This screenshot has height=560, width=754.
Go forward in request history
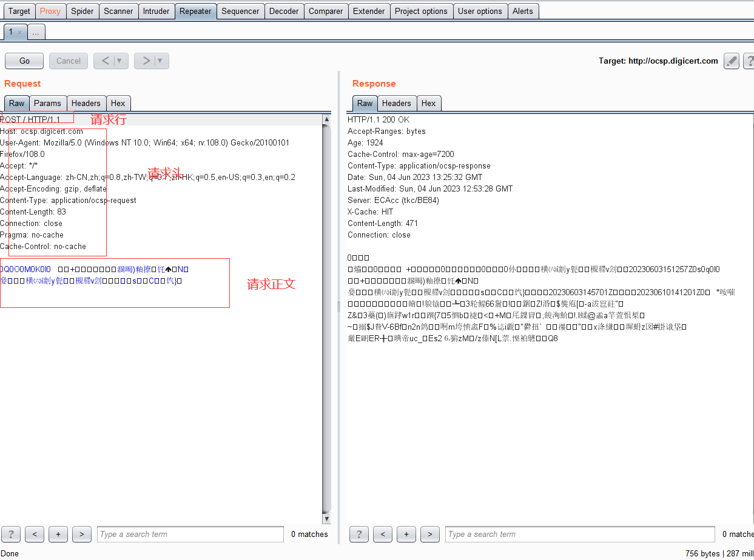pos(146,61)
